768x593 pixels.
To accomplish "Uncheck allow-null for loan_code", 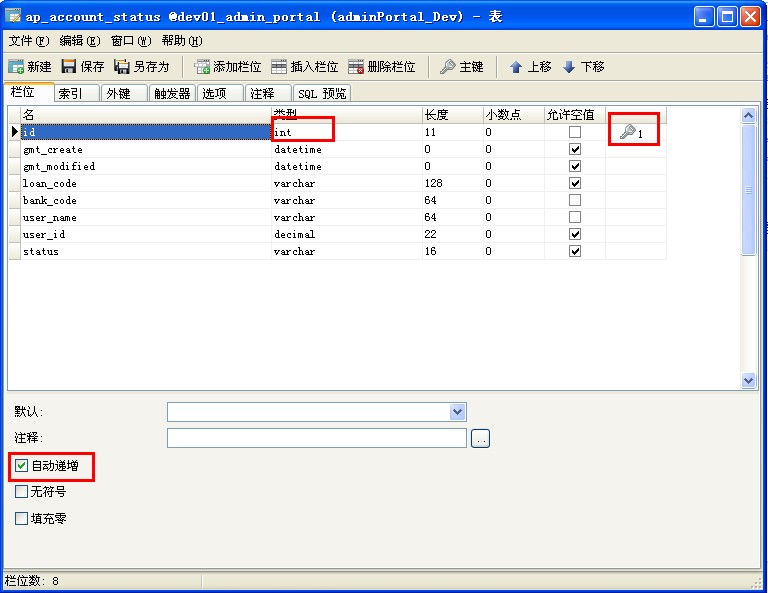I will 575,183.
